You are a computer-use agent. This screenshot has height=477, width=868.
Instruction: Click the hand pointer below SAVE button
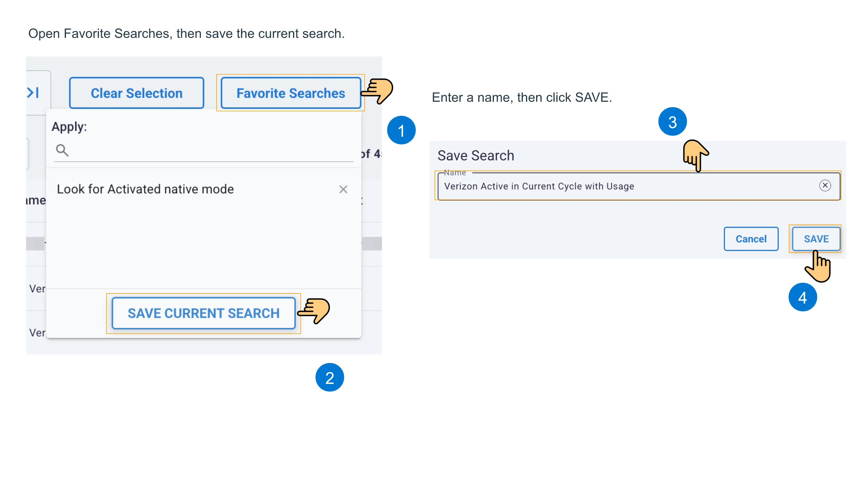coord(818,266)
